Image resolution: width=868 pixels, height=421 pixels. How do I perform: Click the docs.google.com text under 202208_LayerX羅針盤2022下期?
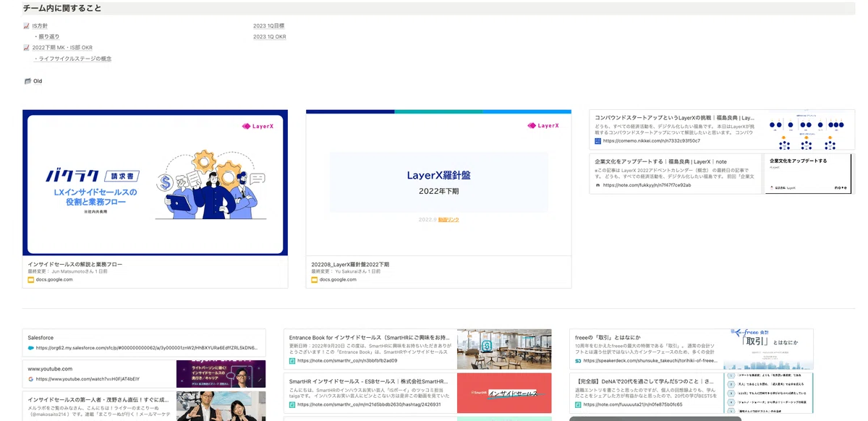338,279
